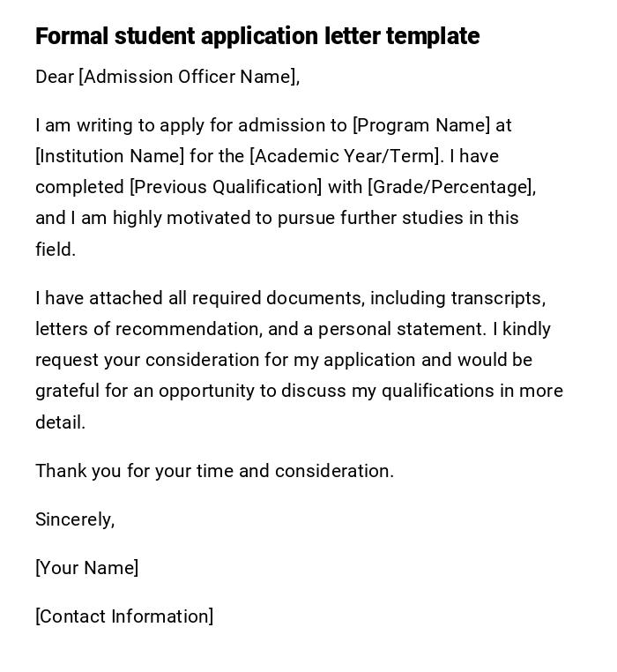Click the [Grade/Percentage] placeholder

click(x=450, y=187)
